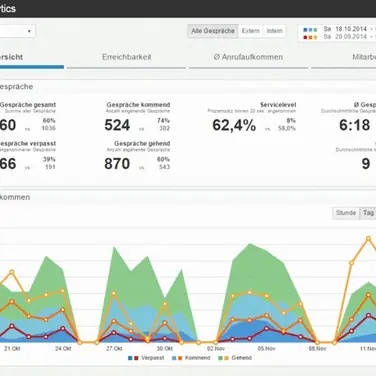Click the topmost orange peak data point
This screenshot has height=376, width=376.
tap(368, 239)
